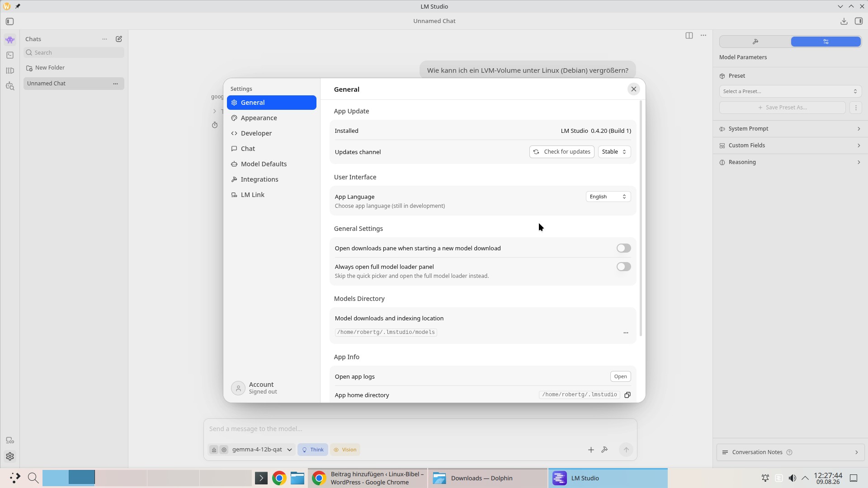Focus the message input box
This screenshot has width=868, height=488.
tap(420, 429)
